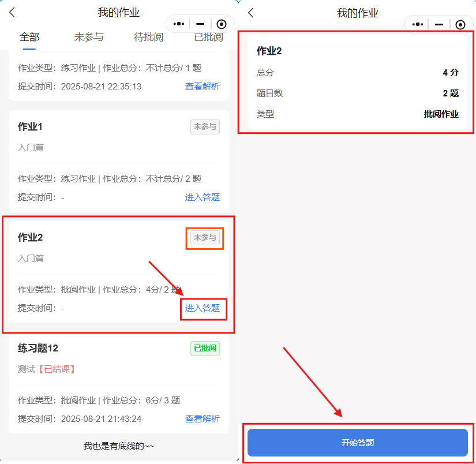Image resolution: width=476 pixels, height=464 pixels.
Task: Open 查看解析 for the 22:35:13 submission
Action: pyautogui.click(x=202, y=86)
